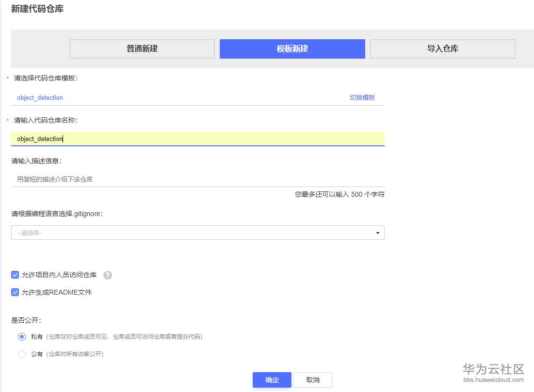Open the 导入仓库 tab
534x392 pixels.
442,49
